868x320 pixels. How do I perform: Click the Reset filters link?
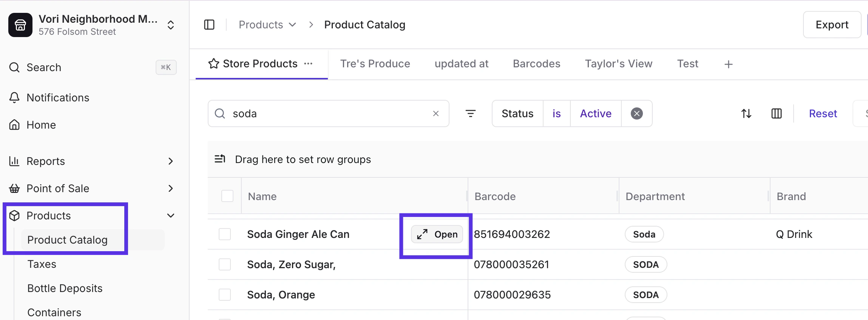823,113
